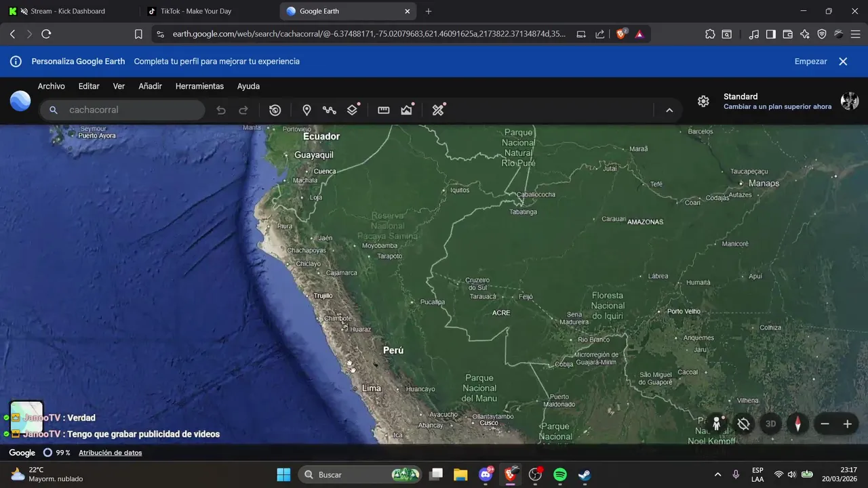
Task: Open a new browser tab
Action: (429, 11)
